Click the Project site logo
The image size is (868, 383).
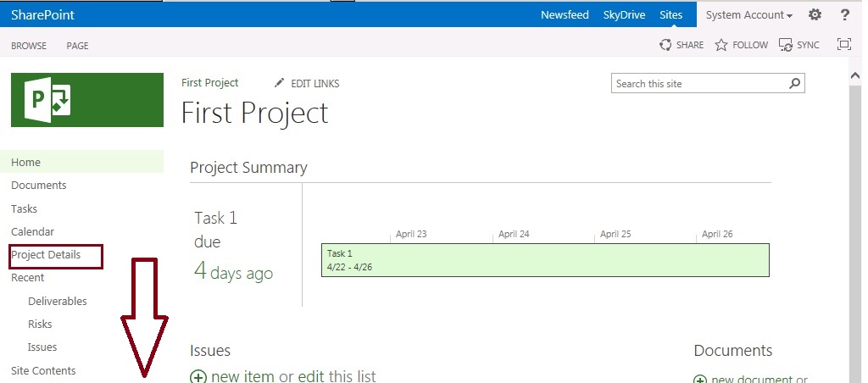[x=87, y=100]
